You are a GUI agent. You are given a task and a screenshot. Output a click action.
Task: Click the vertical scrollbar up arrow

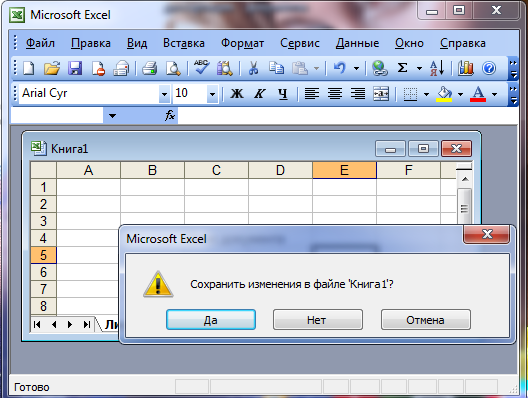tap(465, 179)
